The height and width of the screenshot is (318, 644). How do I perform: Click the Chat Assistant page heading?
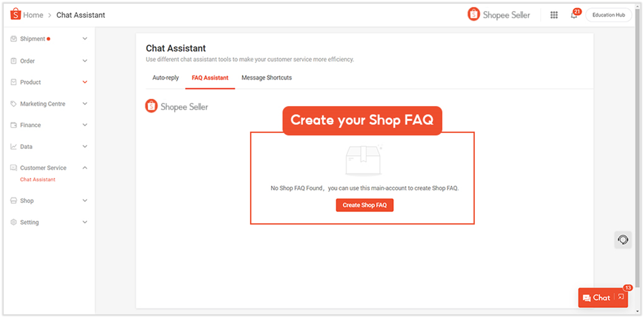point(176,48)
